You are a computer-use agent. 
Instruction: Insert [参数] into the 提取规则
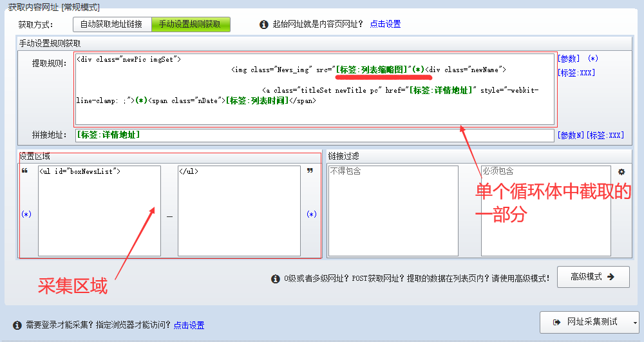pyautogui.click(x=569, y=59)
